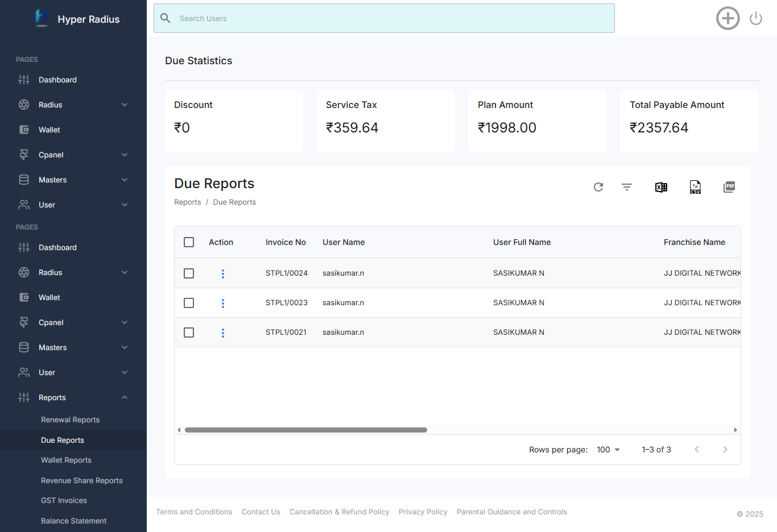Expand the first User menu chevron
Image resolution: width=777 pixels, height=532 pixels.
(x=125, y=205)
